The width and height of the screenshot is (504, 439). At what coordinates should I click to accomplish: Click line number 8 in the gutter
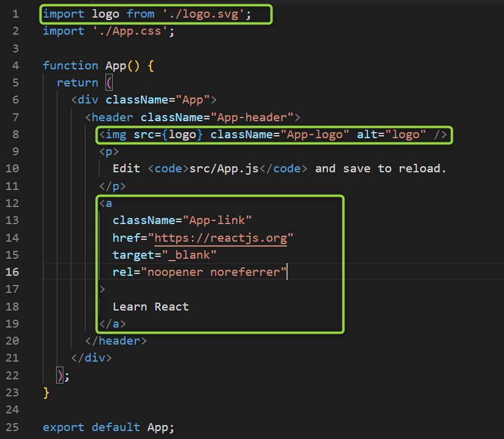[16, 133]
